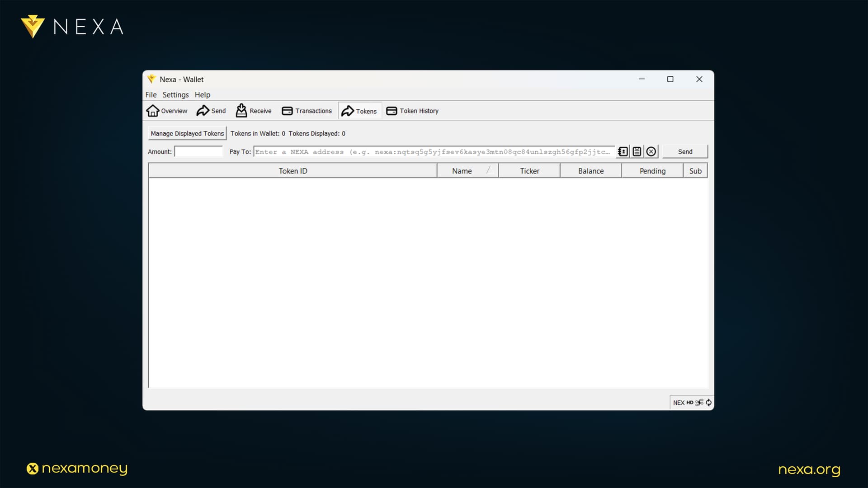The width and height of the screenshot is (868, 488).
Task: Clear the Pay To field with the X icon
Action: point(651,152)
